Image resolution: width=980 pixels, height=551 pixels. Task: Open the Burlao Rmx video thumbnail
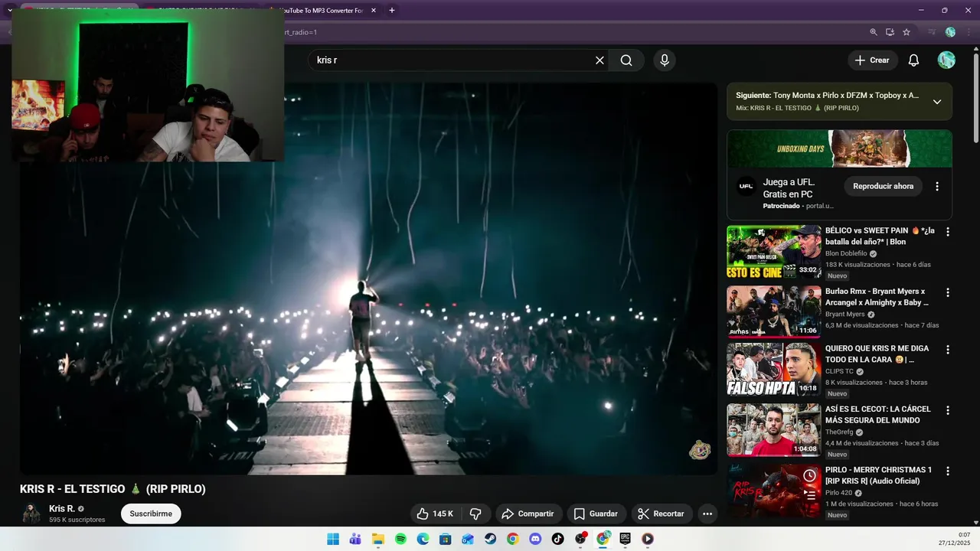coord(773,312)
